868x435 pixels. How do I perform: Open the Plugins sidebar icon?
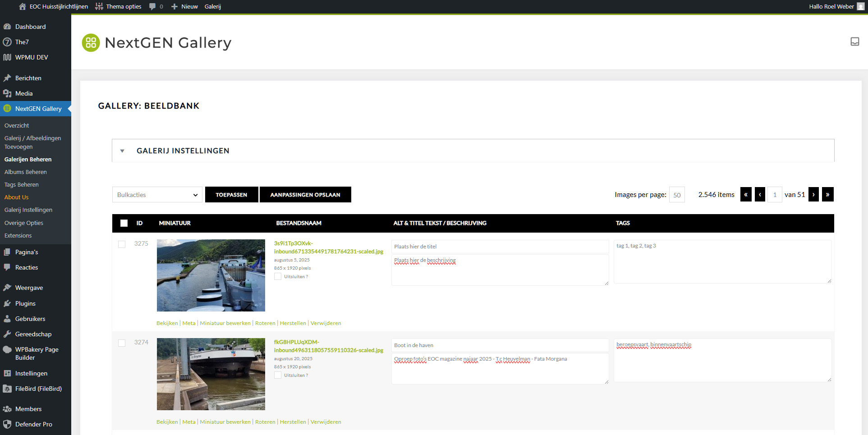[7, 303]
